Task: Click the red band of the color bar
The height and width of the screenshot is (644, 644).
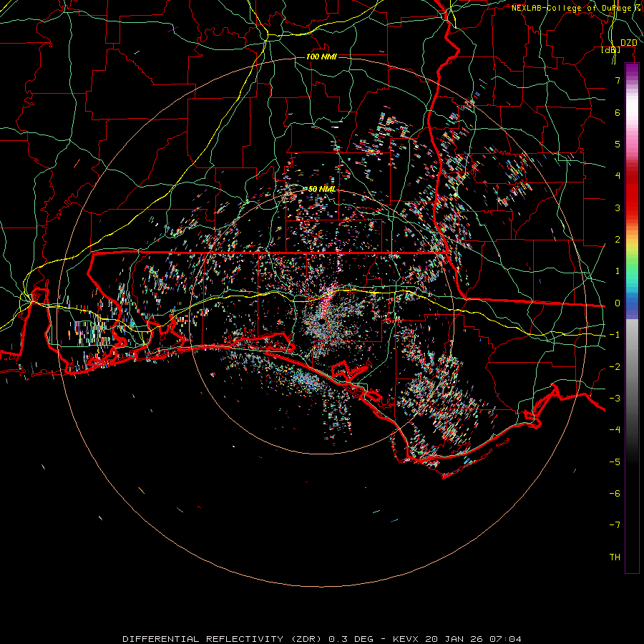Action: click(x=632, y=193)
